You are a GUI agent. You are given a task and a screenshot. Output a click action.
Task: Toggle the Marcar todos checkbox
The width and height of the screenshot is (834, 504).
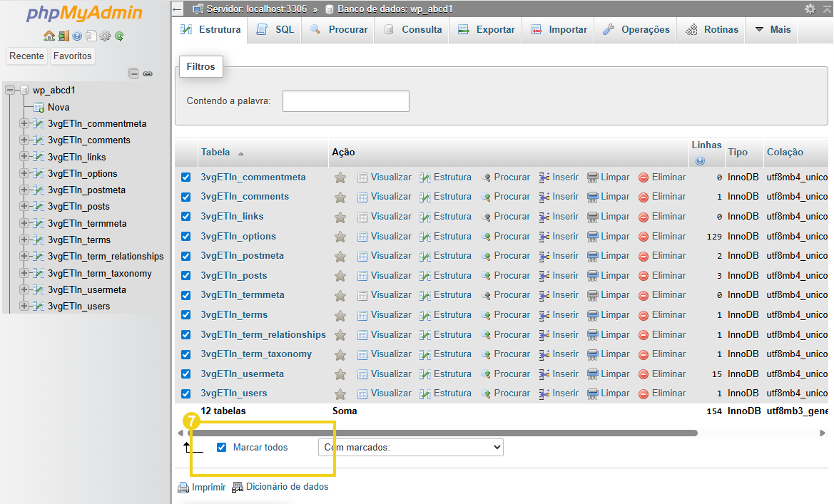pos(222,447)
